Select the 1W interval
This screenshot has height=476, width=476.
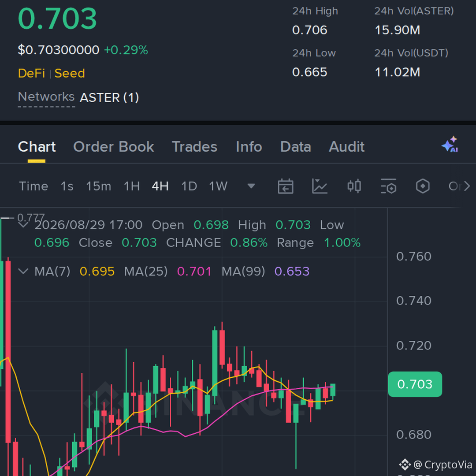coord(218,186)
